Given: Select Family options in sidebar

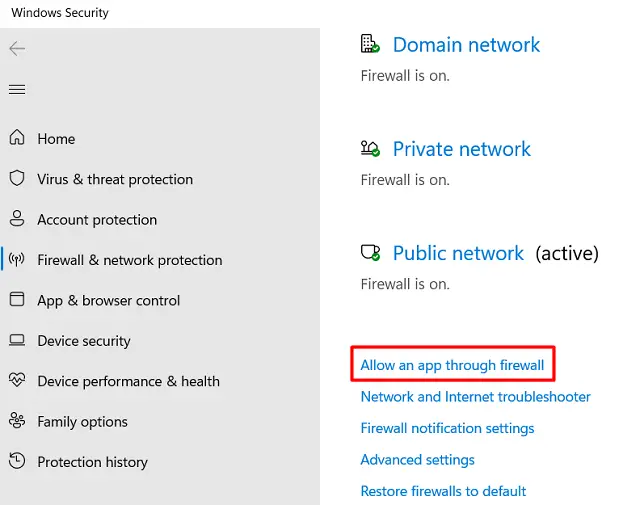Looking at the screenshot, I should [82, 422].
